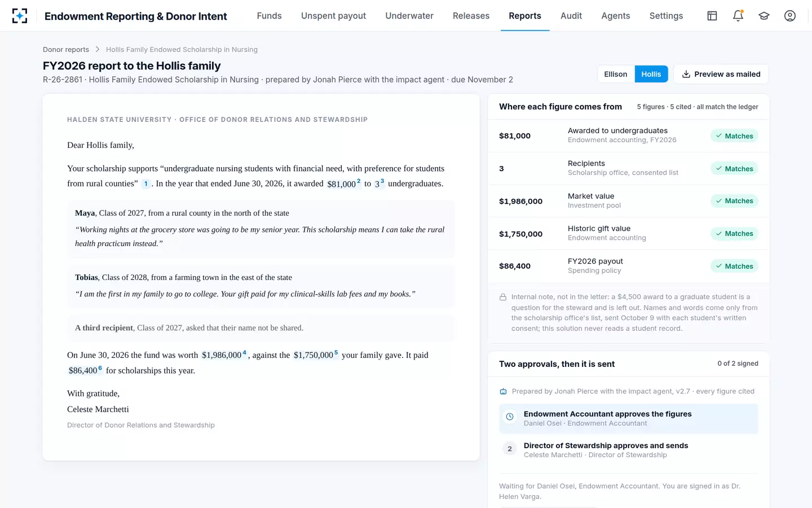Click Preview as mailed button
The height and width of the screenshot is (508, 812).
[721, 74]
